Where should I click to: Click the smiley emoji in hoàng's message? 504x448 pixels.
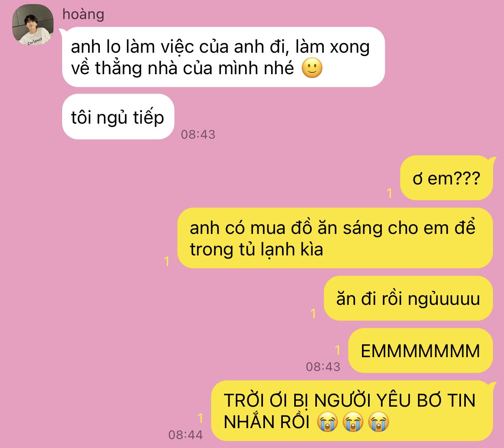click(x=312, y=68)
